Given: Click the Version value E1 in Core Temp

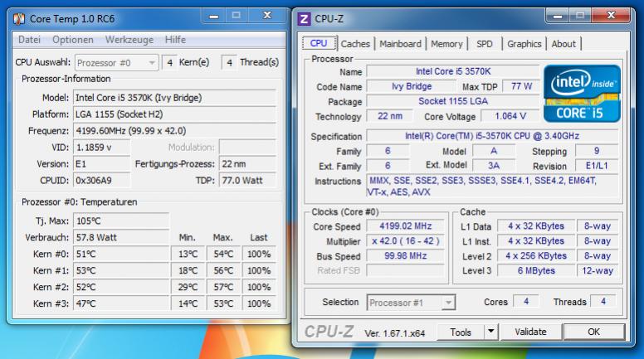Looking at the screenshot, I should point(101,164).
